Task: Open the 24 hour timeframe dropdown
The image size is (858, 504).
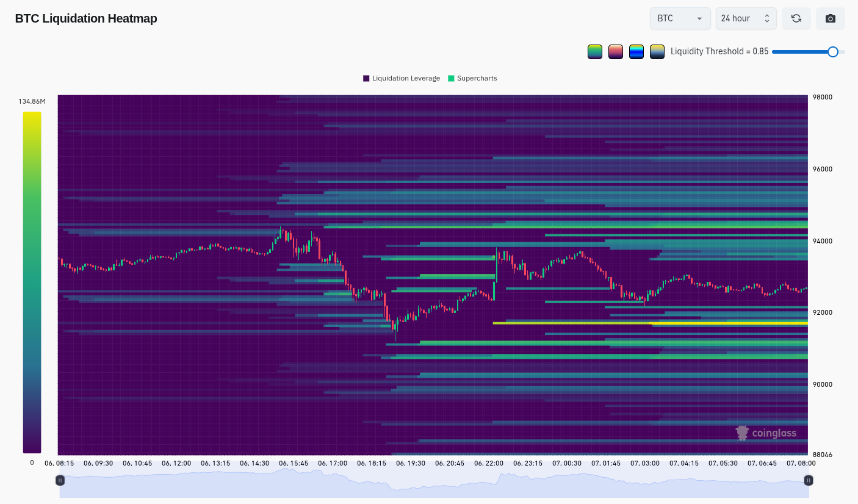Action: 746,18
